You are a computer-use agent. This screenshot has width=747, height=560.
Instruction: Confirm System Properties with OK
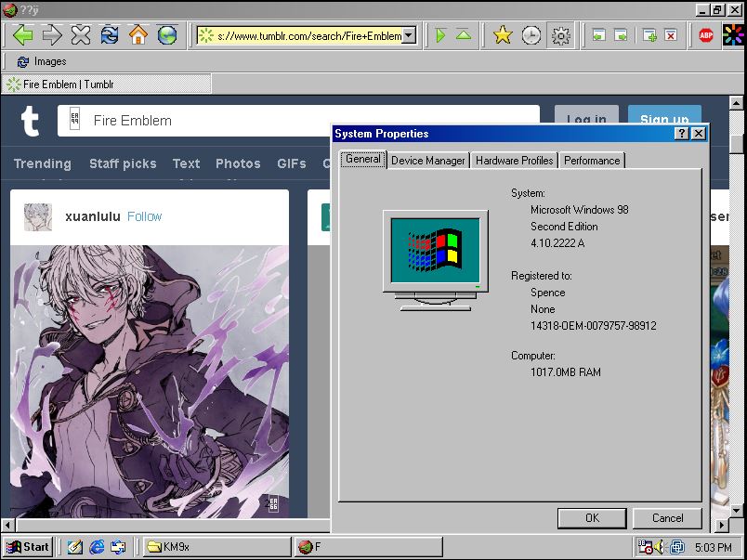click(592, 518)
